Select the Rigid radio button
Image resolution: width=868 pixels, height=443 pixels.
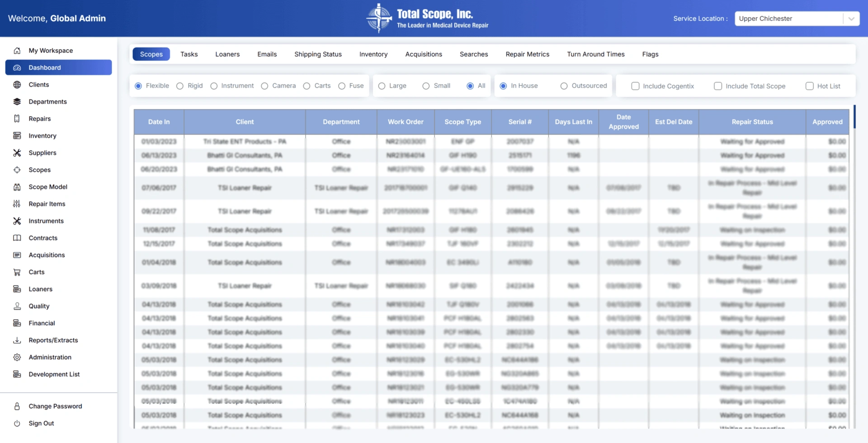click(x=180, y=86)
